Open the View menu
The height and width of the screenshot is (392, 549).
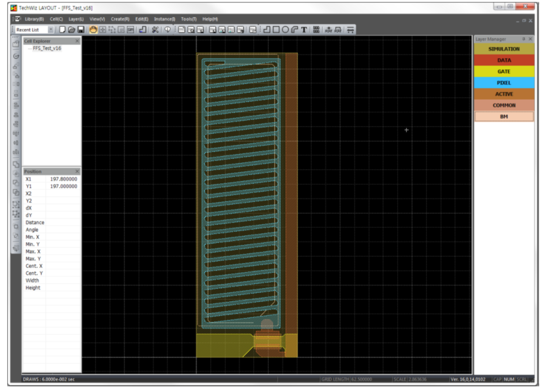coord(97,19)
